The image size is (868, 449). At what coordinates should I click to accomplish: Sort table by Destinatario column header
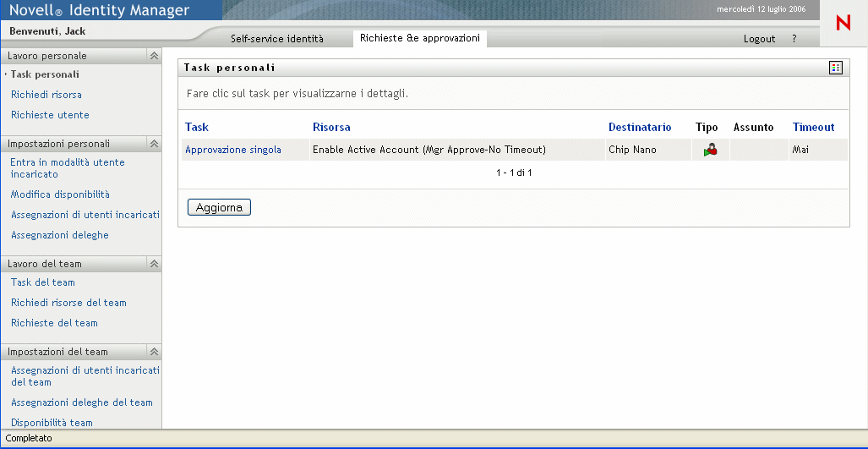click(639, 128)
